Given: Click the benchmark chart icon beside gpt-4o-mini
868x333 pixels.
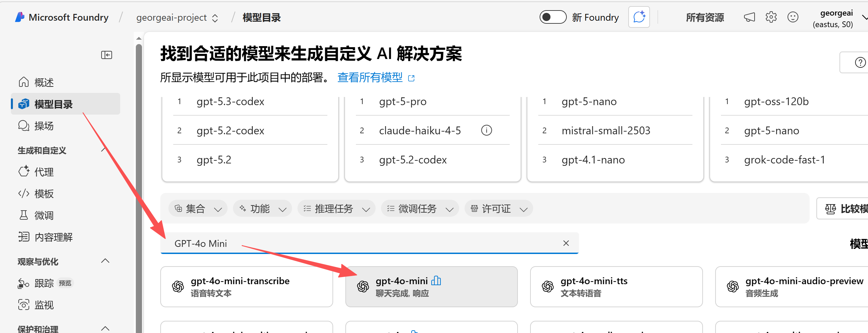Looking at the screenshot, I should pyautogui.click(x=436, y=280).
